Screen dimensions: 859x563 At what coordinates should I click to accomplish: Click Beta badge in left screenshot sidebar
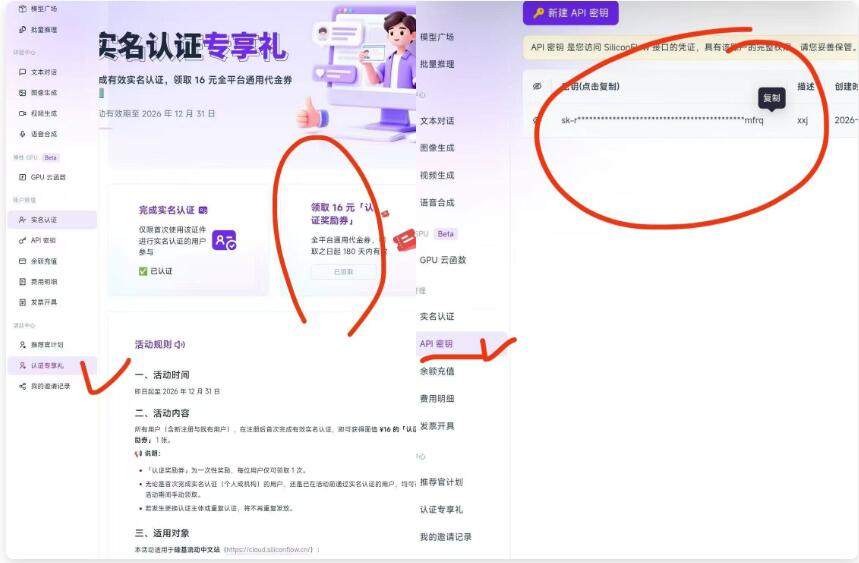(x=50, y=158)
